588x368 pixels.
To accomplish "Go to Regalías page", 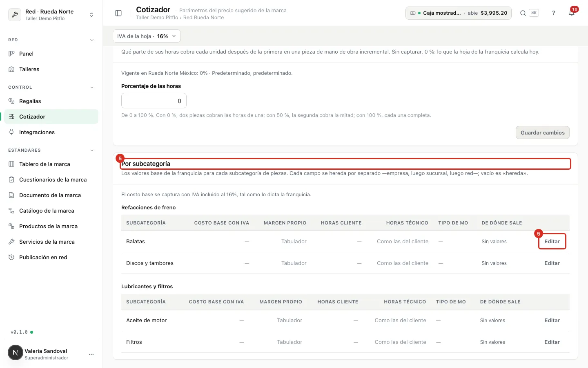I will click(51, 101).
